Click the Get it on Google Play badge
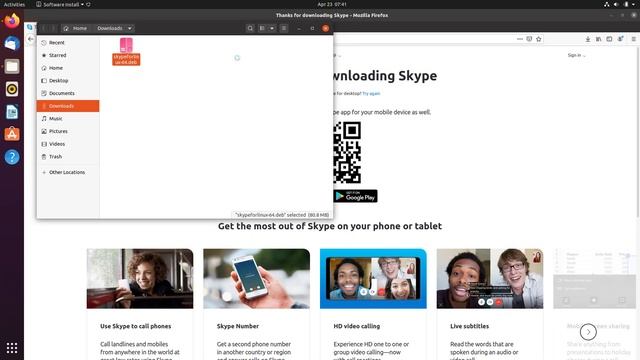 (355, 196)
